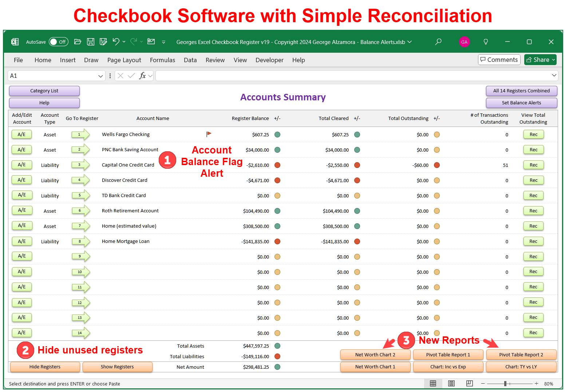Image resolution: width=565 pixels, height=392 pixels.
Task: Open a file using the folder icon
Action: [x=78, y=42]
